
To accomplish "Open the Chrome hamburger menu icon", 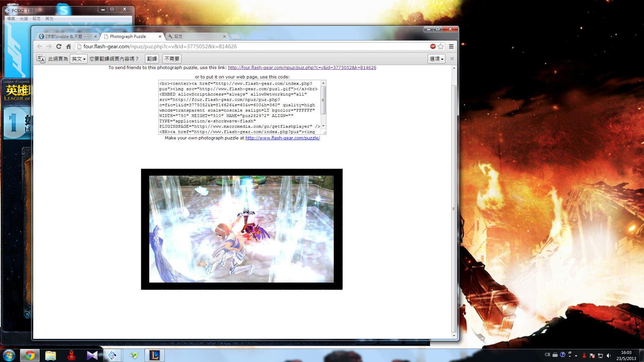I will 451,47.
